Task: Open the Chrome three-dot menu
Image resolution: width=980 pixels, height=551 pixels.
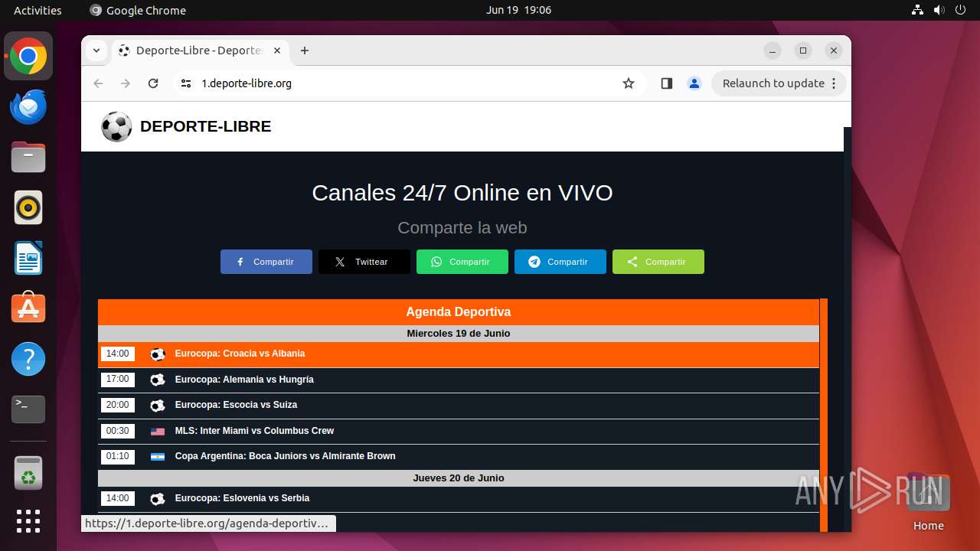Action: pos(835,83)
